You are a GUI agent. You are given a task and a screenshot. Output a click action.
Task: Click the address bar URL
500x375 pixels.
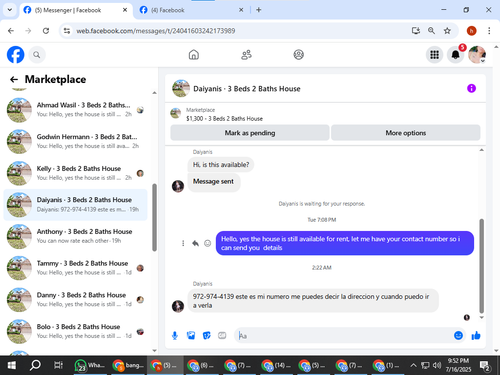click(x=156, y=31)
